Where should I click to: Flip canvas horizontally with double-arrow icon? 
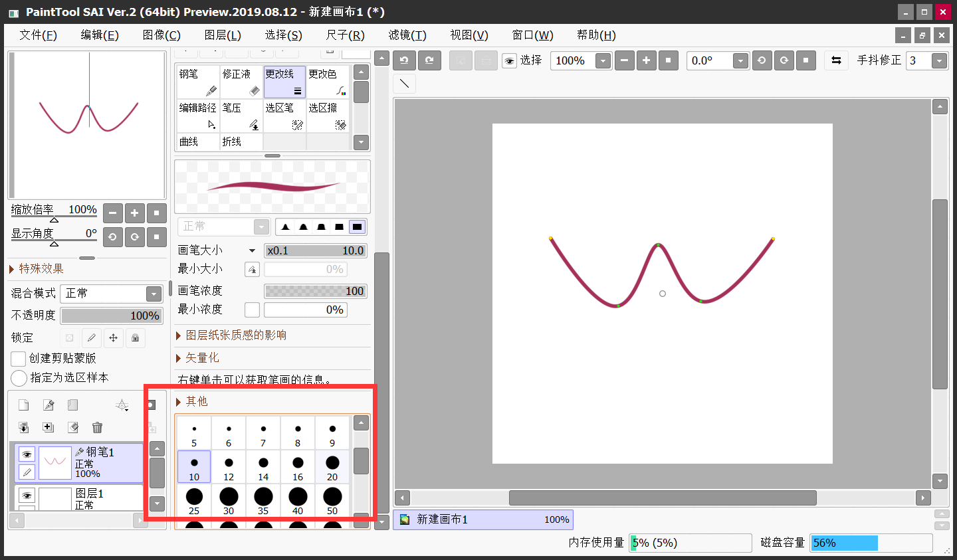[836, 60]
